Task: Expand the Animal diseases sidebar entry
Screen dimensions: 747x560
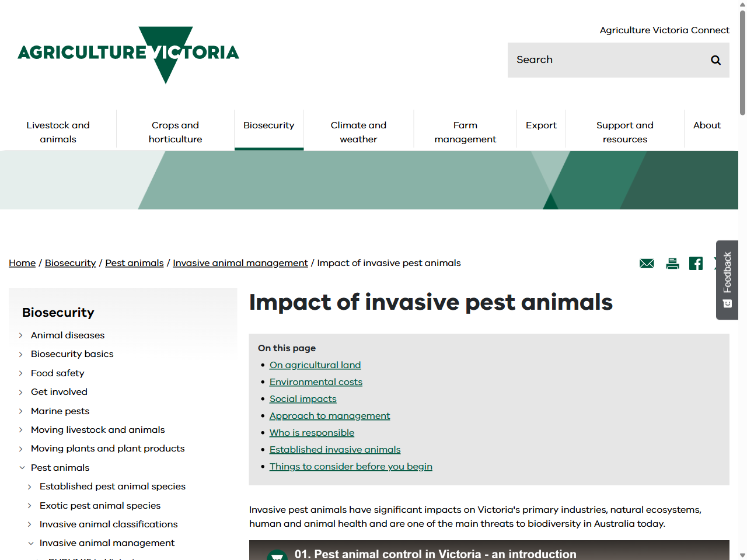Action: pos(22,335)
